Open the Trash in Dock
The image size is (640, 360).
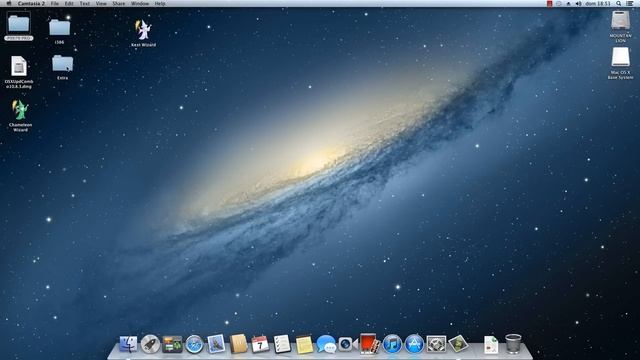(513, 344)
